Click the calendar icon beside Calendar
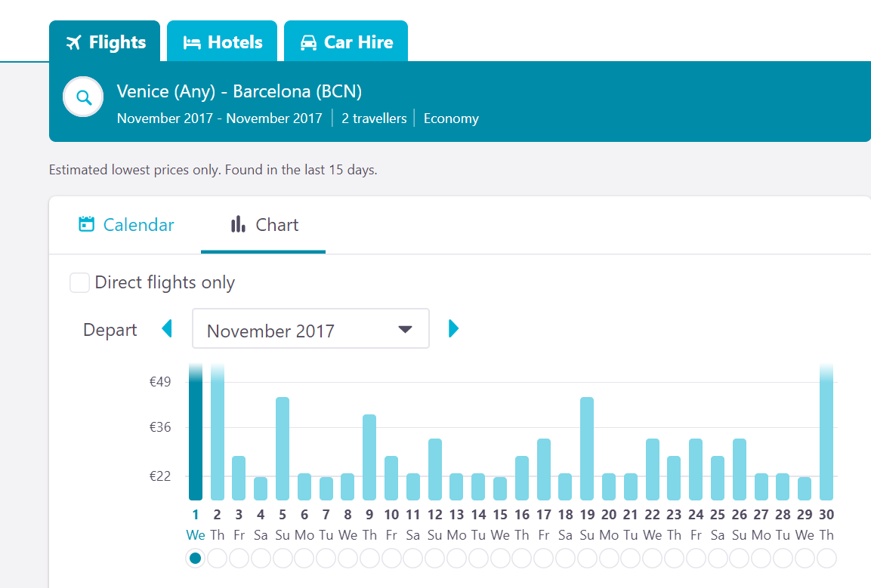The height and width of the screenshot is (588, 871). point(87,224)
